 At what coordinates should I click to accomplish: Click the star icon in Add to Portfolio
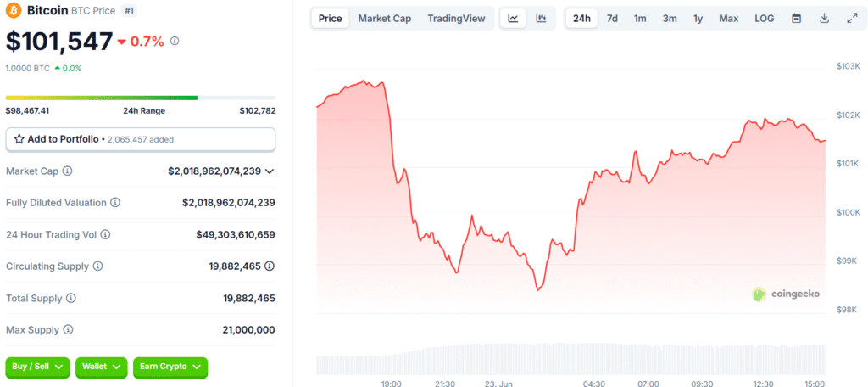tap(19, 139)
